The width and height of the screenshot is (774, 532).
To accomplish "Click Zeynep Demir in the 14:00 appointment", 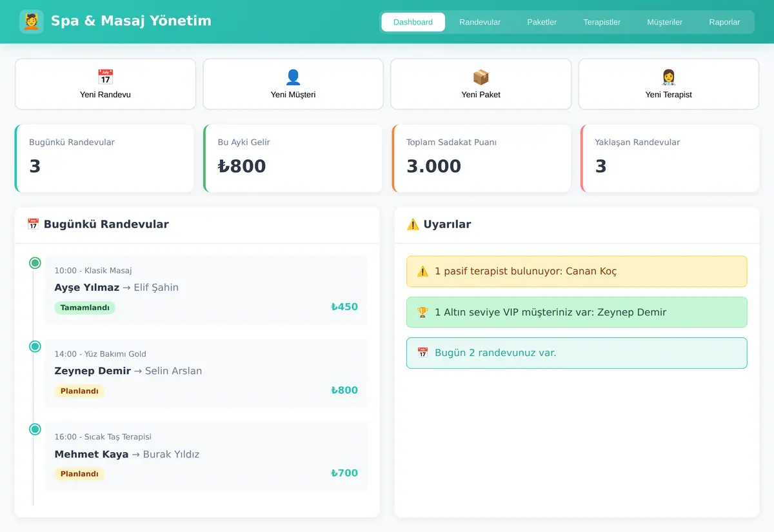I will (93, 371).
